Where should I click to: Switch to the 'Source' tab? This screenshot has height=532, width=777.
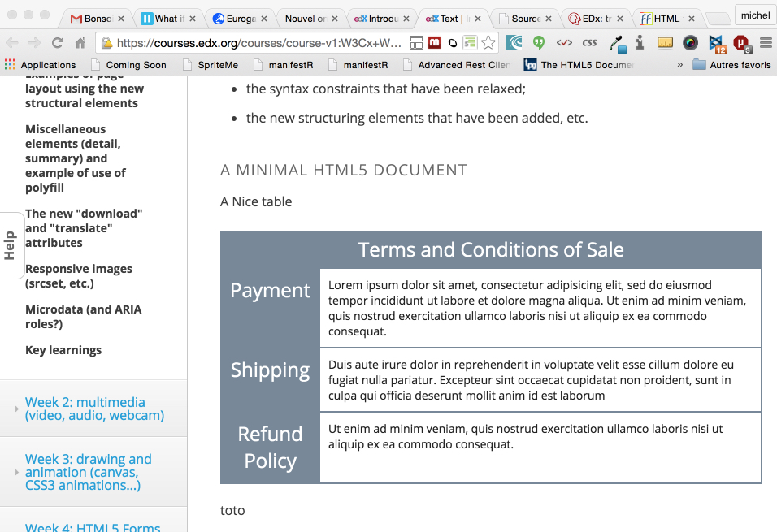pos(519,19)
